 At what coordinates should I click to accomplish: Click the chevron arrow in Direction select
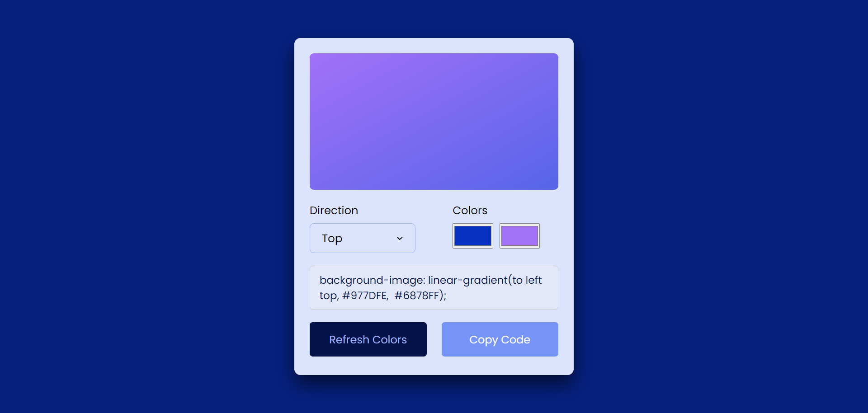(400, 239)
